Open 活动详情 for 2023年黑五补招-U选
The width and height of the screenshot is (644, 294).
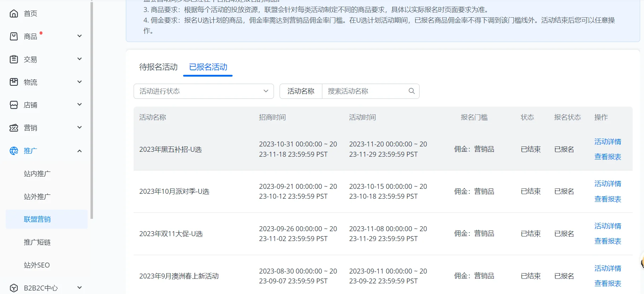(608, 142)
